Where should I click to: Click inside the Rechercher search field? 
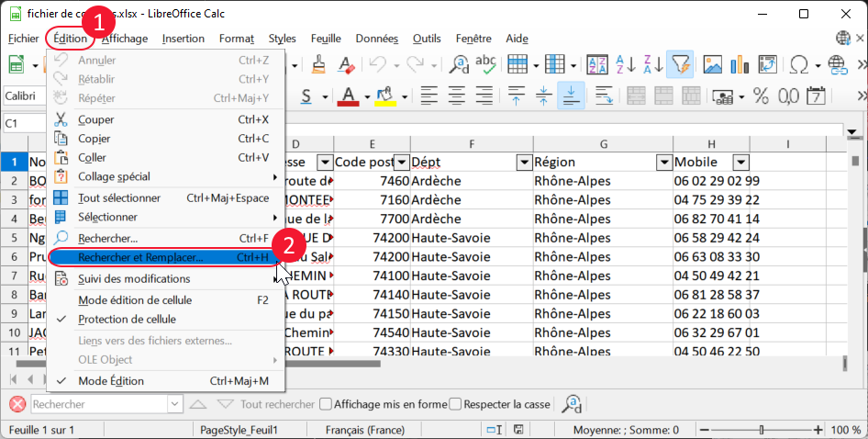[98, 404]
